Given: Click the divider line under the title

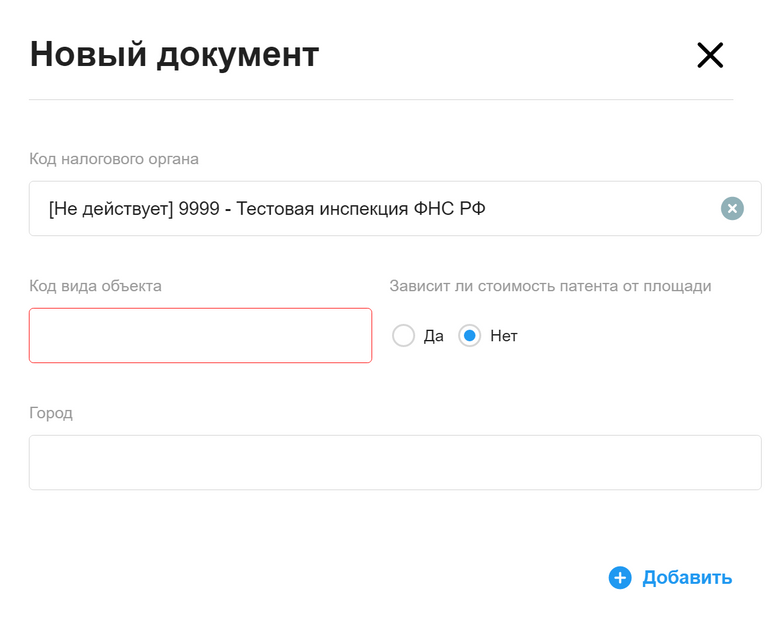Looking at the screenshot, I should pos(381,99).
